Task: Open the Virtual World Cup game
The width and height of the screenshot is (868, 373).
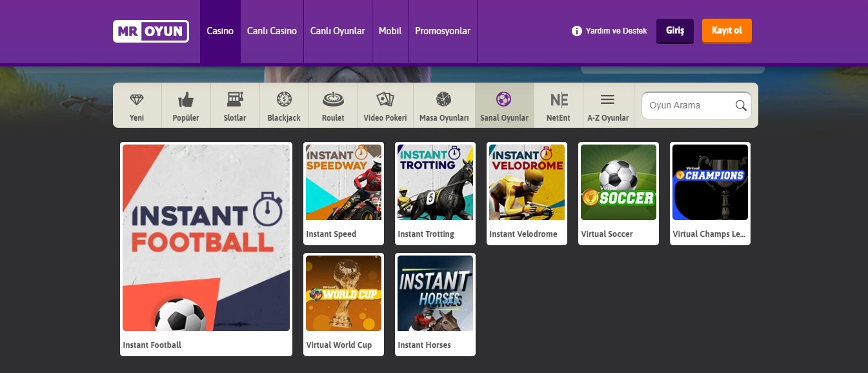Action: point(343,294)
